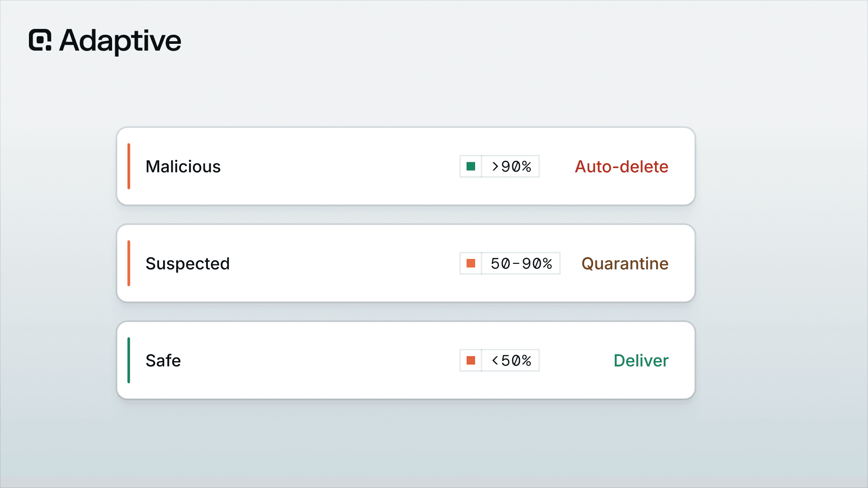Click the Adaptive brand name text

click(120, 41)
